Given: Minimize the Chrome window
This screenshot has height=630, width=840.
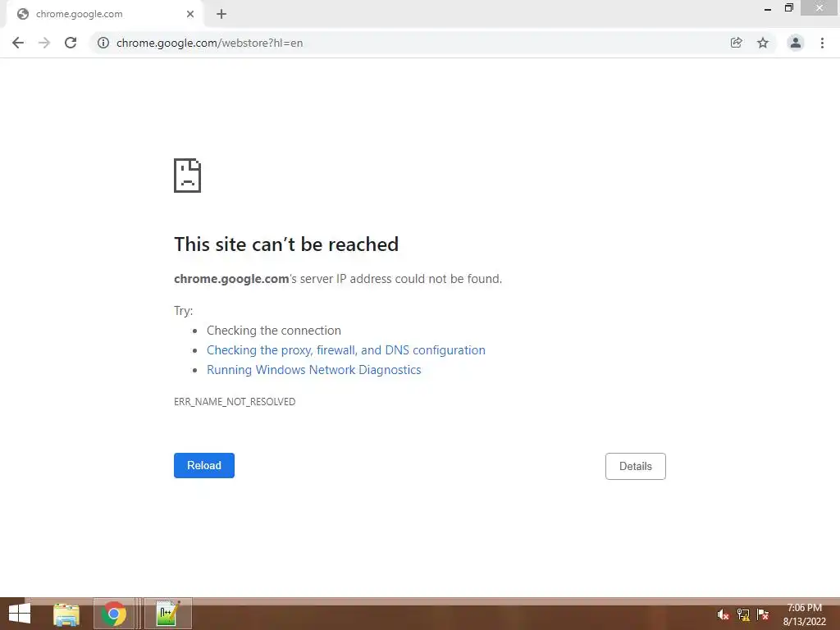Looking at the screenshot, I should 768,8.
